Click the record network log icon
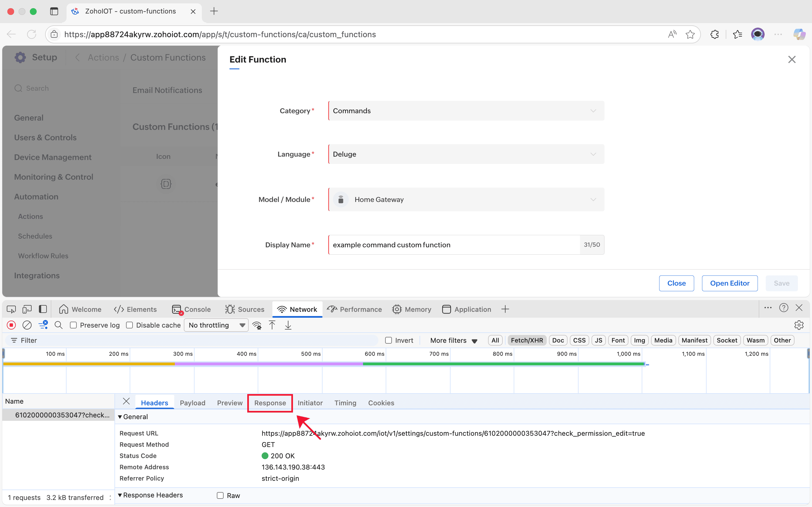Screen dimensions: 812x507 (11, 325)
